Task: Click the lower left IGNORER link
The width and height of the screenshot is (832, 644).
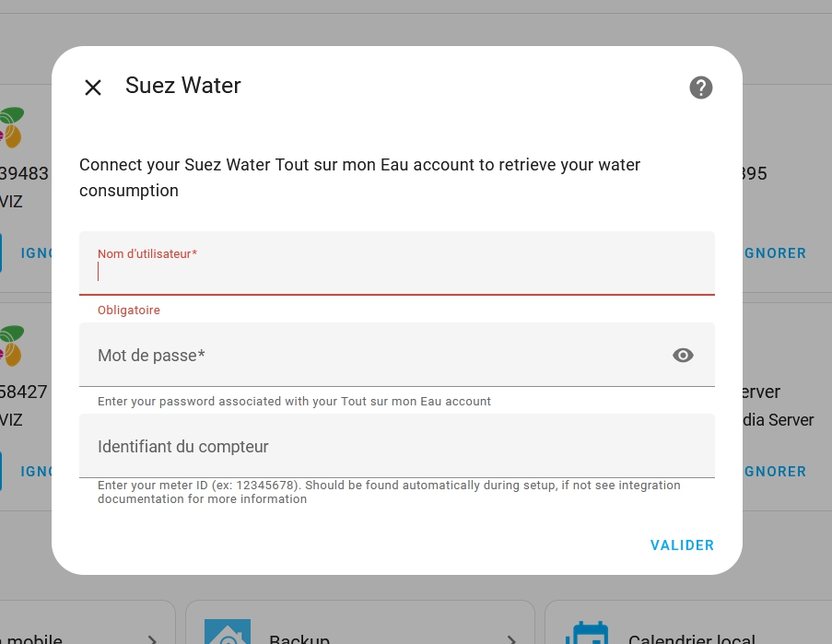Action: pyautogui.click(x=36, y=472)
